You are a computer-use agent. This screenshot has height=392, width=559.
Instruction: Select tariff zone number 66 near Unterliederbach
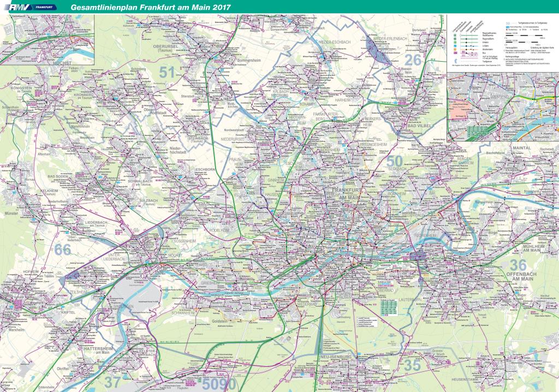pos(63,250)
